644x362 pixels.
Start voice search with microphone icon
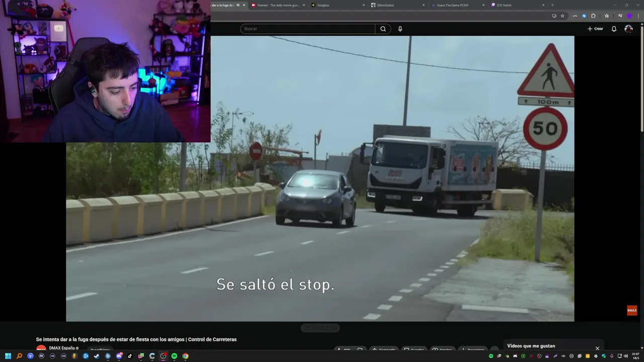pos(400,29)
